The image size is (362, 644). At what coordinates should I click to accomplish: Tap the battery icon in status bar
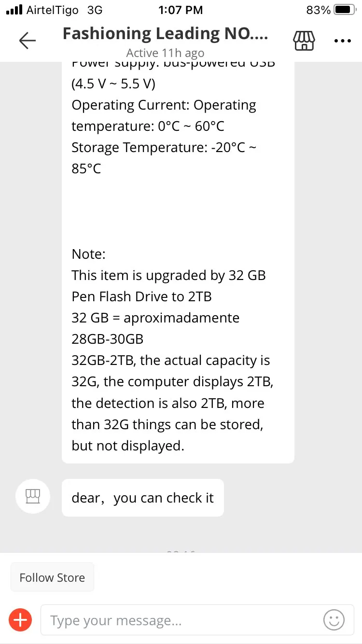(344, 10)
